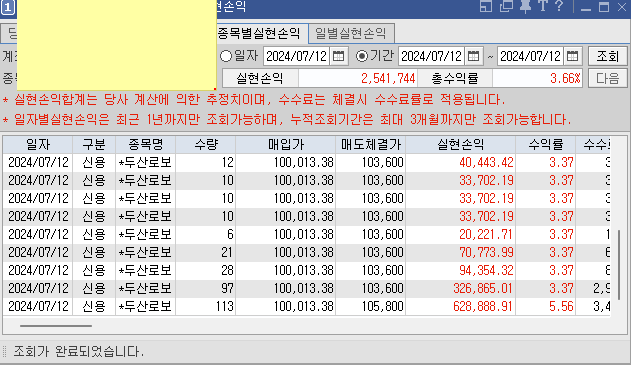Click the 매입가 column header
631x365 pixels.
[286, 144]
